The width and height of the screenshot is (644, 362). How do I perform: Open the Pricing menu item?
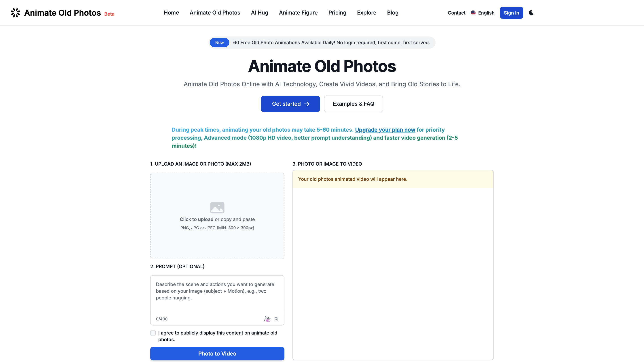coord(337,13)
